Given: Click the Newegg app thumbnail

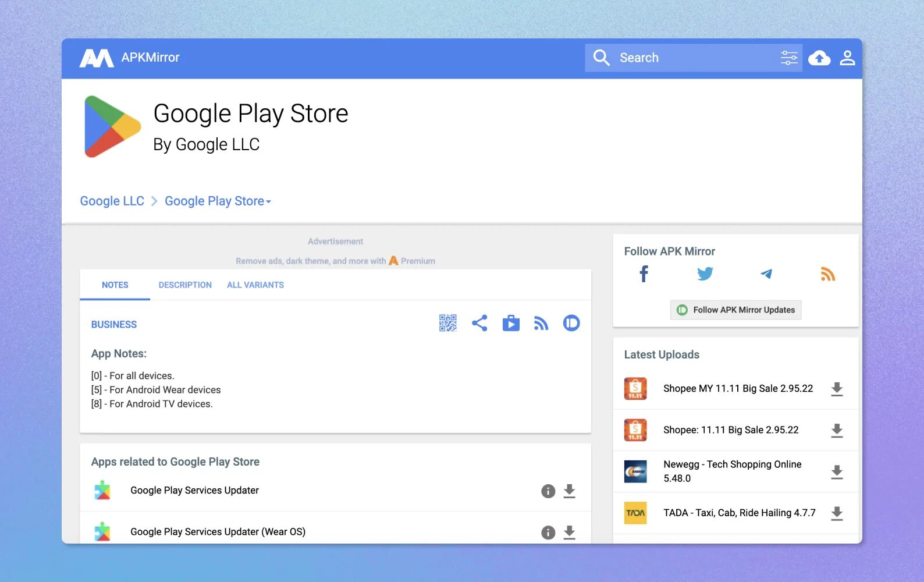Looking at the screenshot, I should click(x=635, y=471).
